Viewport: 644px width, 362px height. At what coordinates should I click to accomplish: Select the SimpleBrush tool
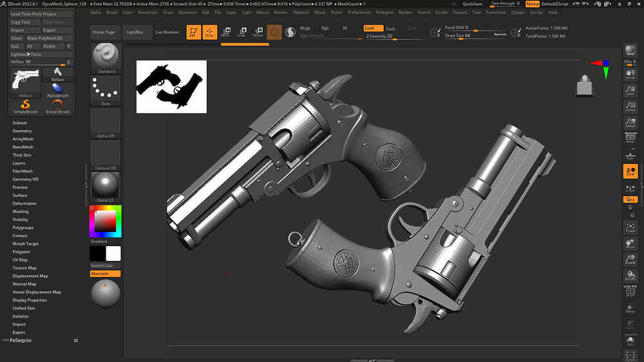tap(26, 106)
